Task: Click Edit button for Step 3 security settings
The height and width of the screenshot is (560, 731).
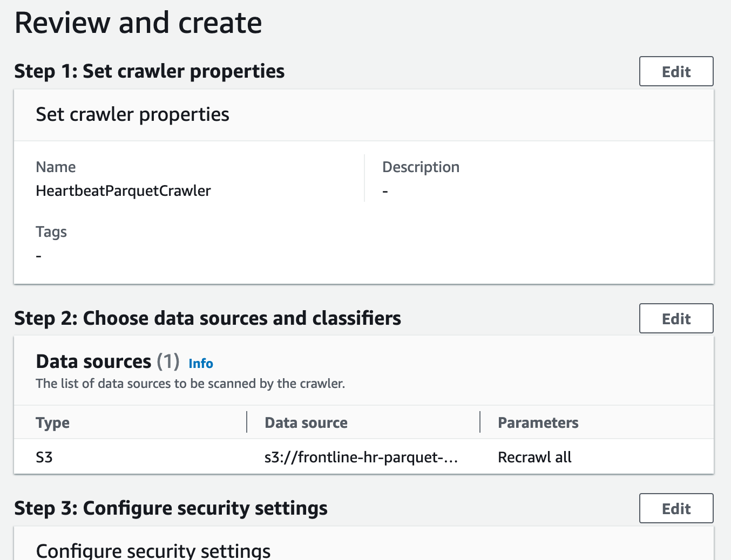Action: point(676,508)
